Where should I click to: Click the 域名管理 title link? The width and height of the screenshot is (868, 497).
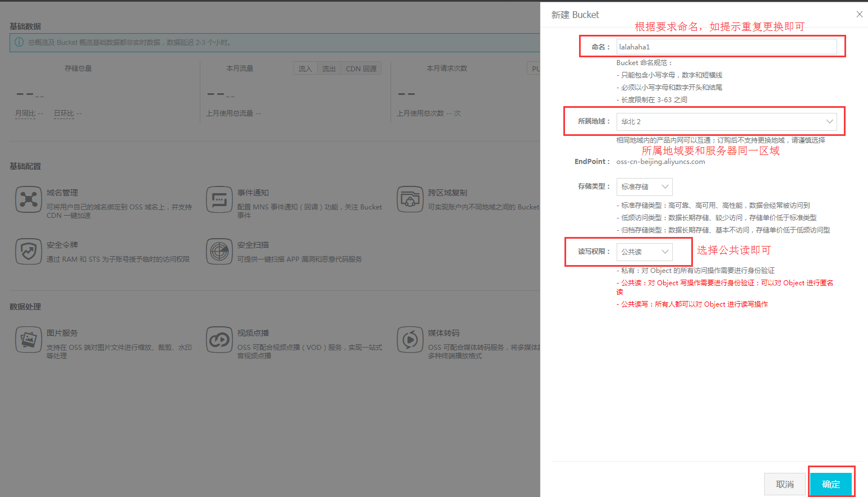pos(62,193)
